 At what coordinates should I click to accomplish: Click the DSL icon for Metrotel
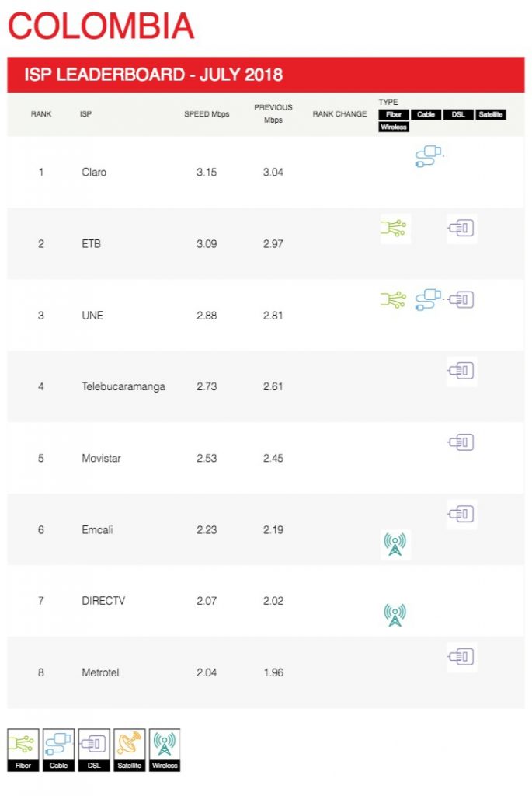click(461, 657)
